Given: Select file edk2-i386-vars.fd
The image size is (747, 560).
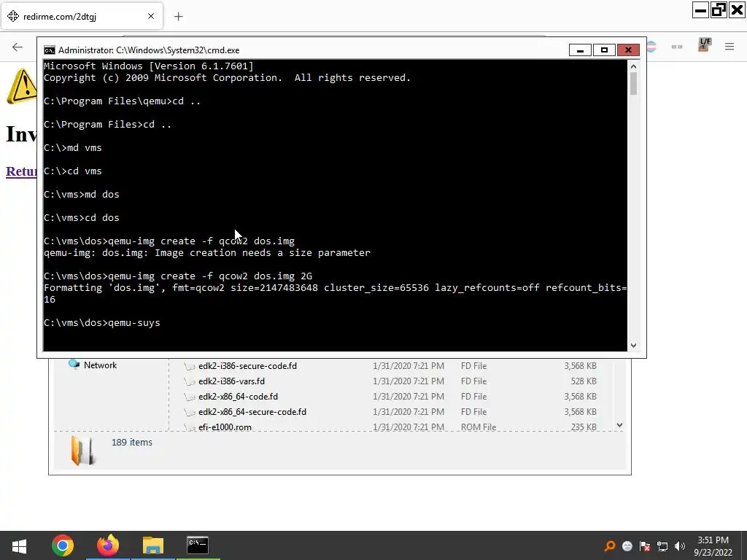Looking at the screenshot, I should pyautogui.click(x=231, y=381).
